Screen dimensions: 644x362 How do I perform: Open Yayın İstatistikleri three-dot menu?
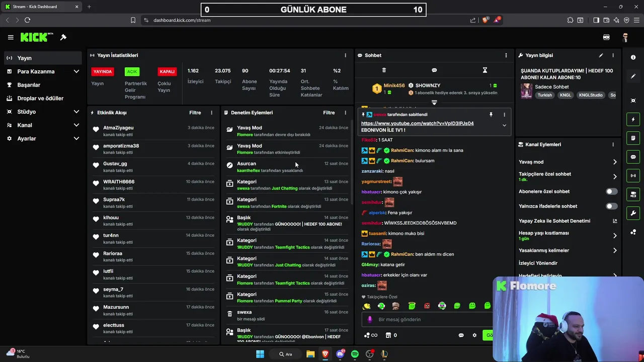(345, 55)
